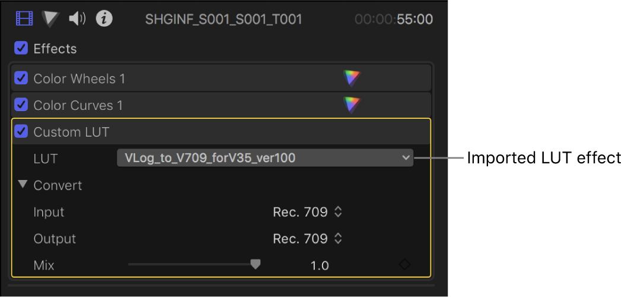Open the audio inspector speaker icon

pos(77,19)
